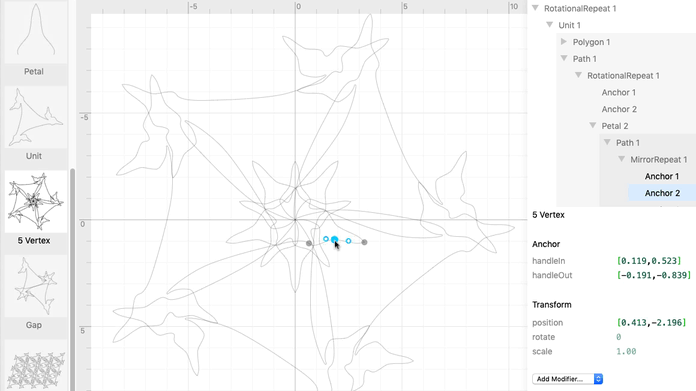This screenshot has width=696, height=391.
Task: Open the Add Modifier dropdown
Action: coord(567,379)
